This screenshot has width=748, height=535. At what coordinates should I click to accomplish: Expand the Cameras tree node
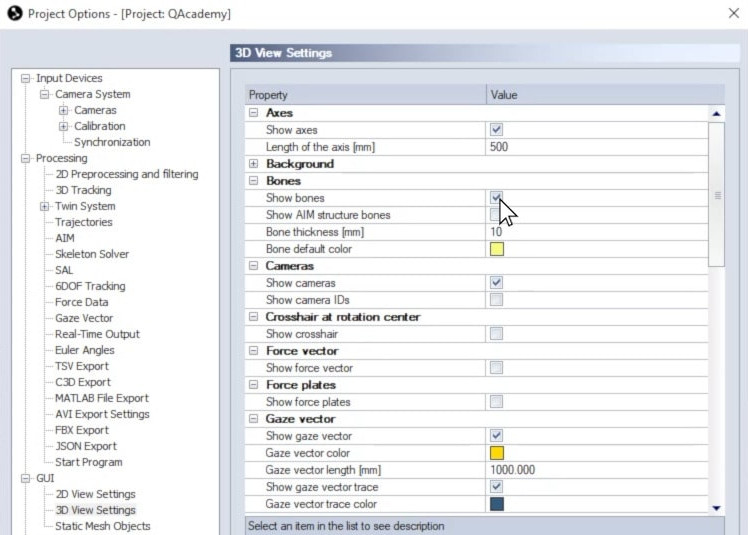click(x=63, y=110)
